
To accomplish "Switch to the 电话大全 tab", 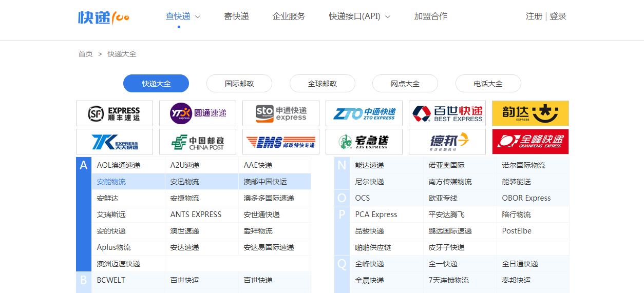I will point(488,84).
